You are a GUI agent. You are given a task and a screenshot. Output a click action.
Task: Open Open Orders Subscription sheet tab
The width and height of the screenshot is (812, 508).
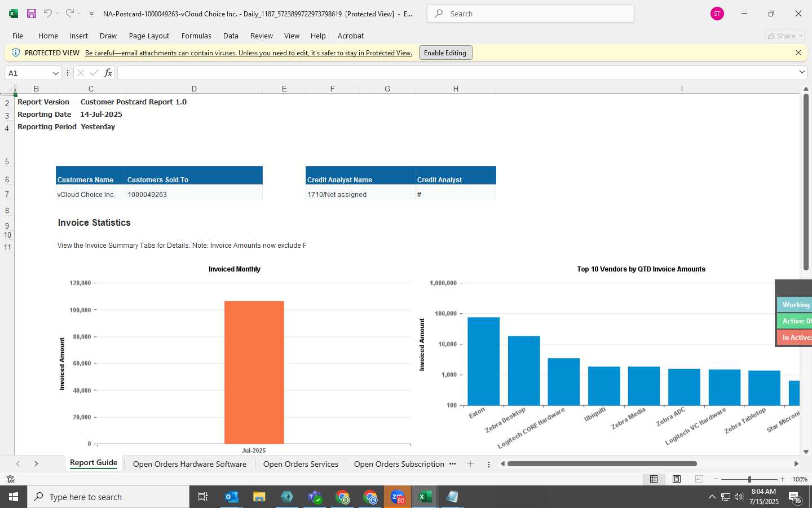(x=399, y=464)
